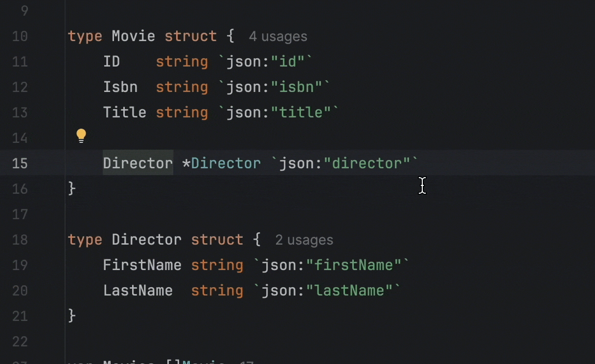This screenshot has height=364, width=595.
Task: Click the closing brace on line 16
Action: pyautogui.click(x=72, y=188)
